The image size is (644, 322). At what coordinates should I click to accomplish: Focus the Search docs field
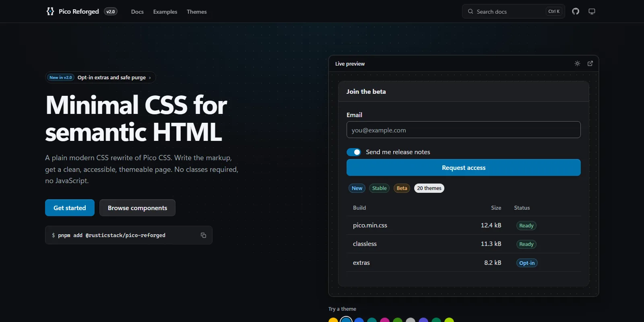click(x=514, y=11)
